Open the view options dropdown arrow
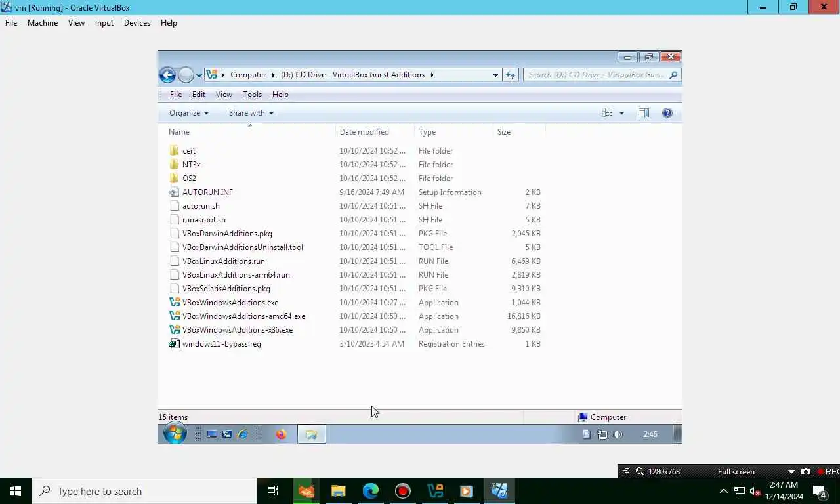 click(621, 113)
